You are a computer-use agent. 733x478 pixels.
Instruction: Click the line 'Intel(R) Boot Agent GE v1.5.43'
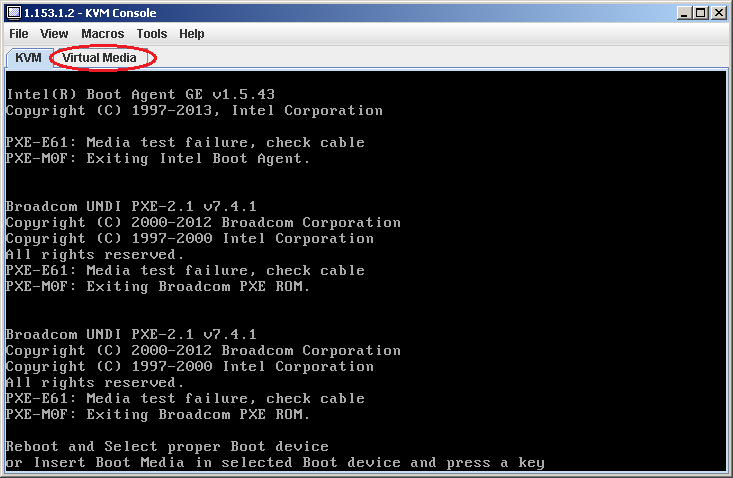pos(140,94)
